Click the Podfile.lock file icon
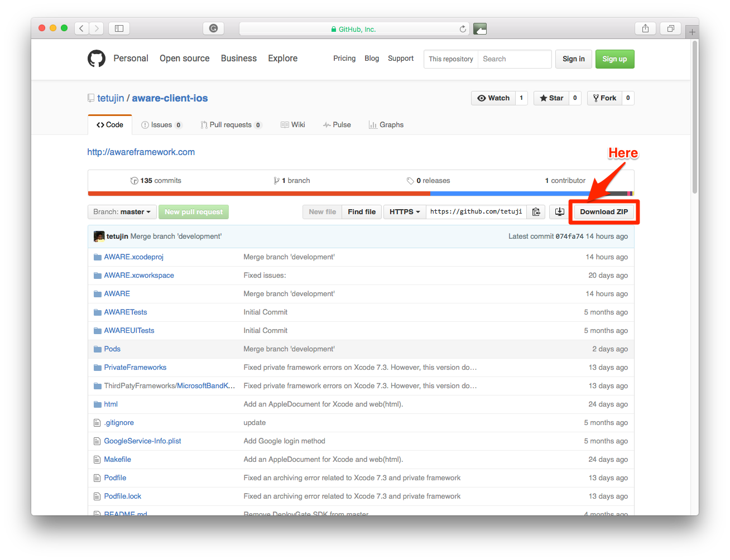Image resolution: width=730 pixels, height=560 pixels. point(97,496)
